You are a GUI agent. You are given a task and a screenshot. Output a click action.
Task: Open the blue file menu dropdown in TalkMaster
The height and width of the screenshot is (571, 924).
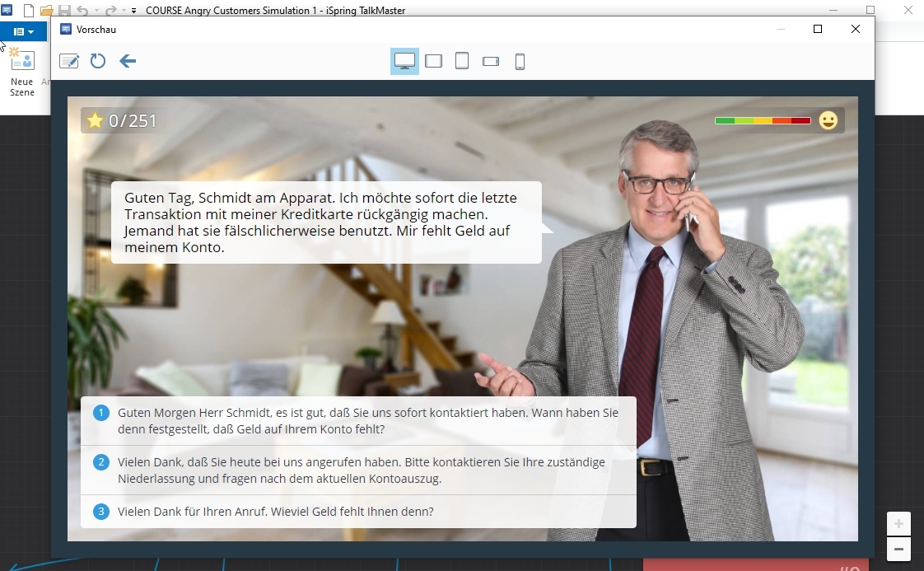pos(24,31)
